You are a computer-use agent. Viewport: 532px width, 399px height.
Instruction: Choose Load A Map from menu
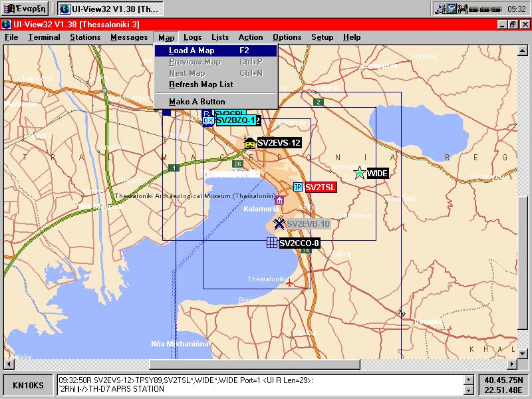[x=215, y=51]
